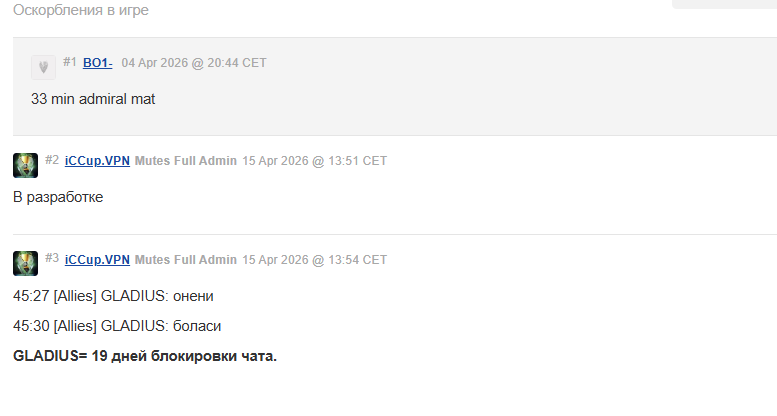
Task: Click bold GLADIUS 19 дней блокировки verdict
Action: [x=144, y=356]
